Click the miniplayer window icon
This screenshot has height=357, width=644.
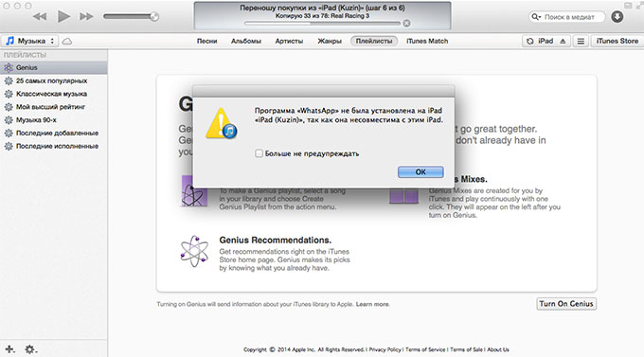(x=628, y=6)
